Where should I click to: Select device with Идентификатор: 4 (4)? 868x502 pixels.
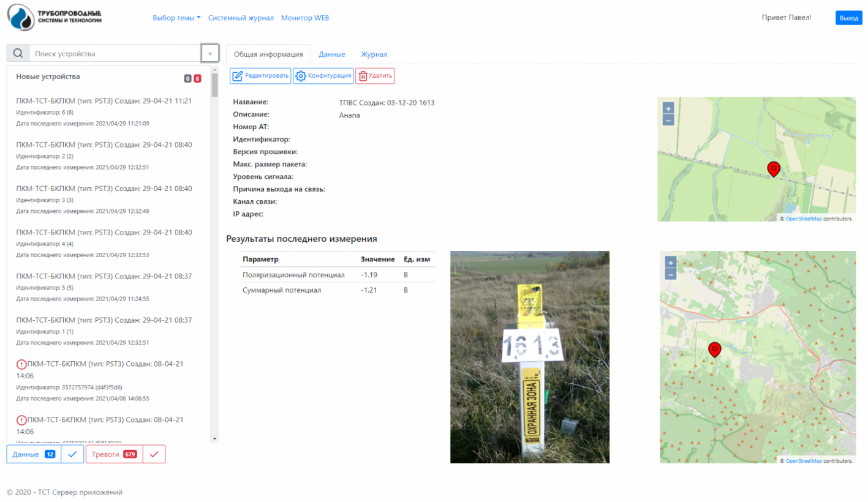(x=109, y=243)
